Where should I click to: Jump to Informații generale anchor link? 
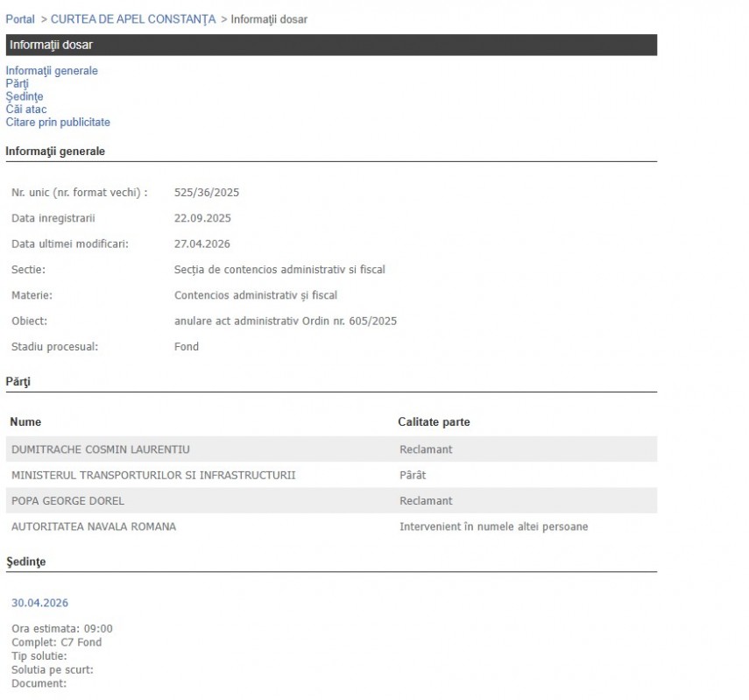[52, 71]
